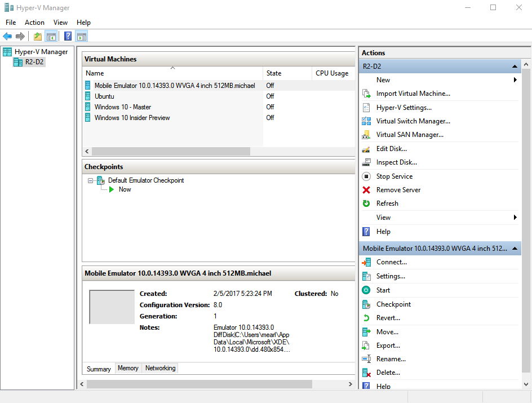Go back with the blue arrow toolbar icon

[7, 36]
